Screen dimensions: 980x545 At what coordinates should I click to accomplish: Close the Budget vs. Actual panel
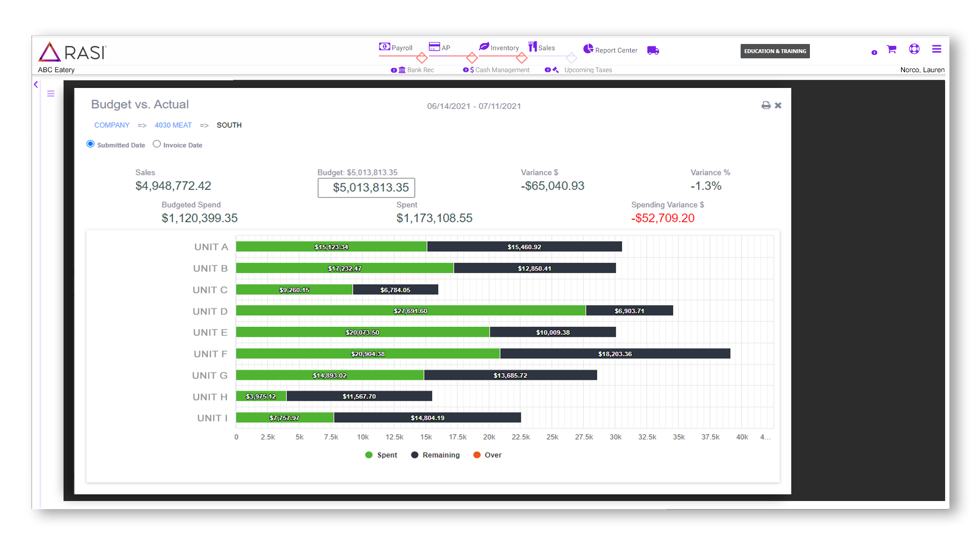click(778, 105)
